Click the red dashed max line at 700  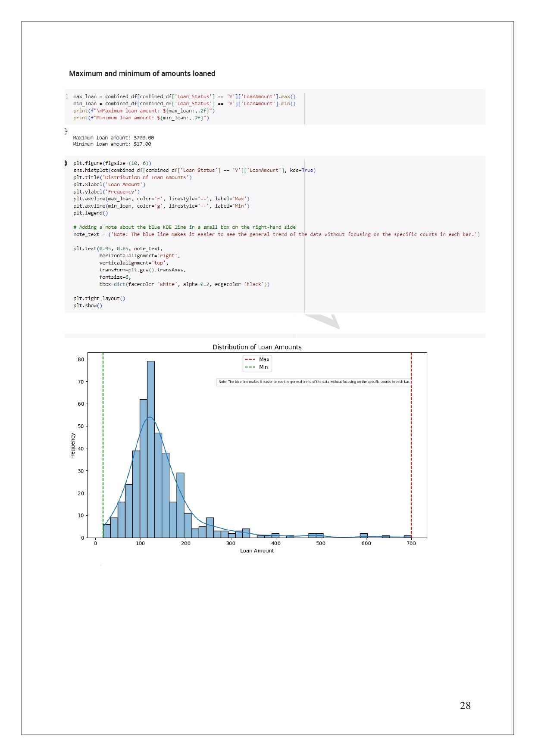(x=411, y=452)
